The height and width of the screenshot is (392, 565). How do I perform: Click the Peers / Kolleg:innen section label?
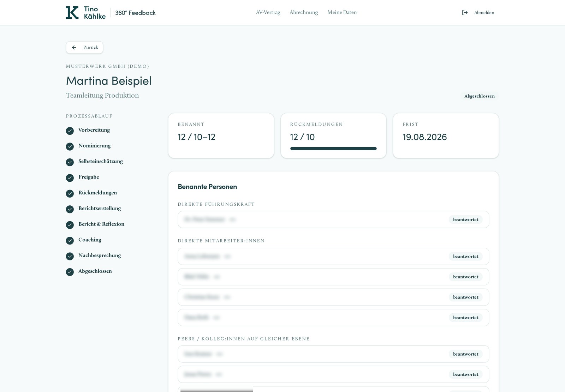coord(244,339)
